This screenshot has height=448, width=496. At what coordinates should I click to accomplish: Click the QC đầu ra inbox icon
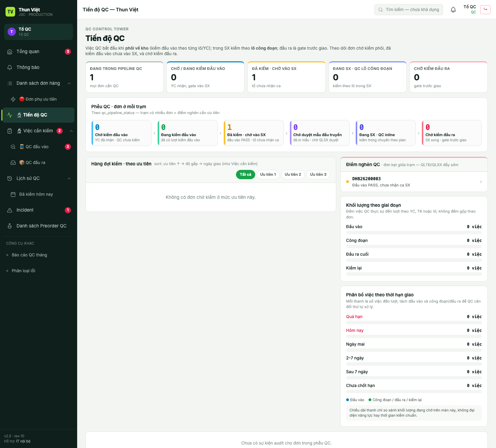point(13,163)
